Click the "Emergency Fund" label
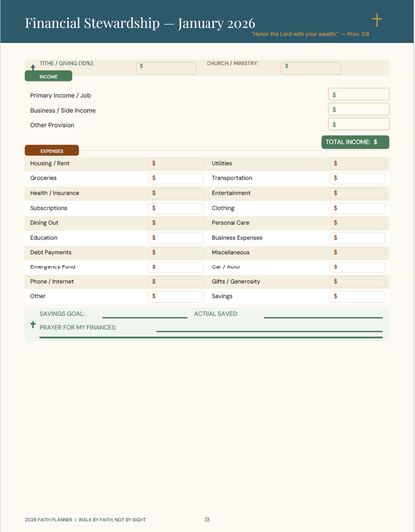Viewport: 415px width, 532px height. (x=53, y=267)
